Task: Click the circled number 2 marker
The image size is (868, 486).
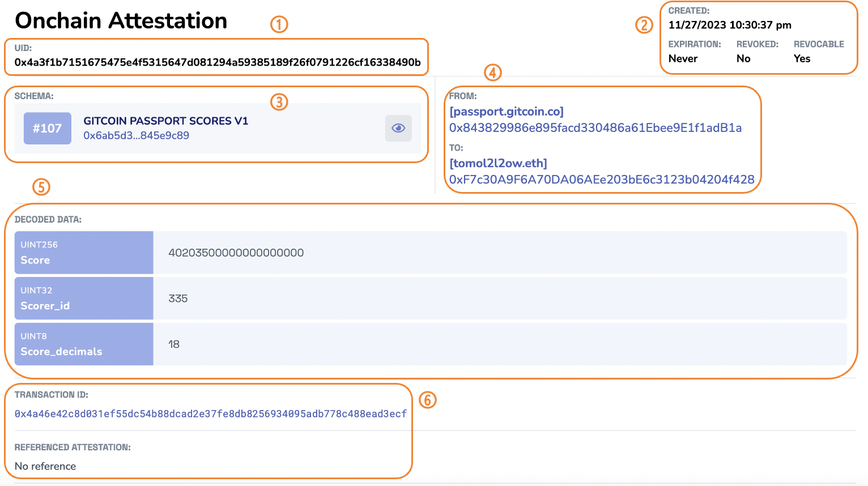Action: 644,25
